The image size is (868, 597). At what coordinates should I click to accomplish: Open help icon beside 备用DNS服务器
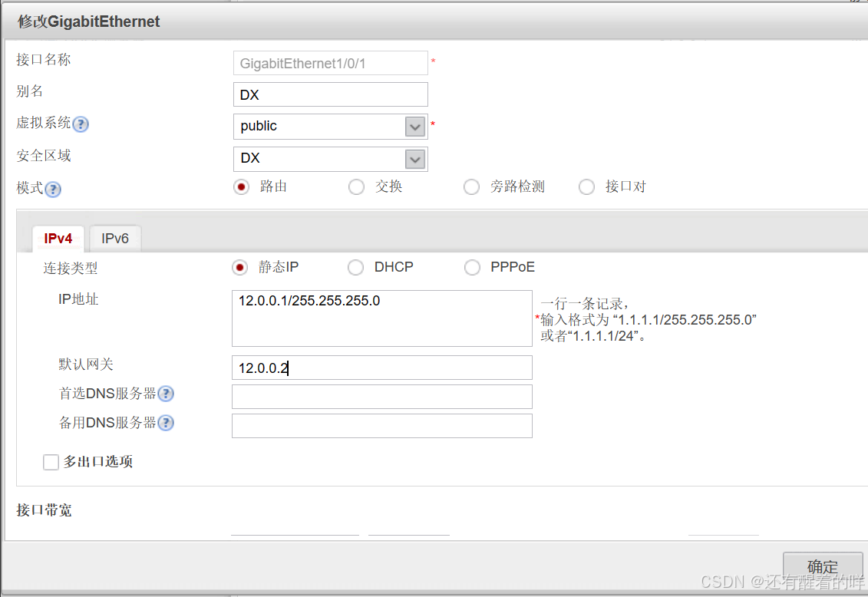(166, 424)
